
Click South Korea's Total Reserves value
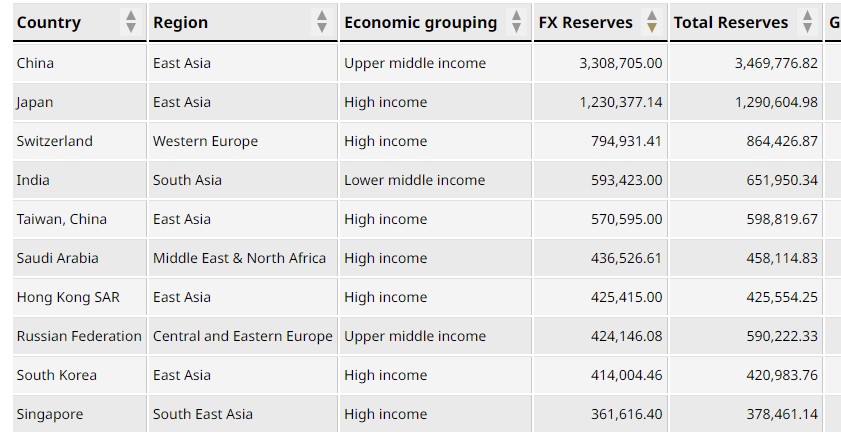coord(781,375)
